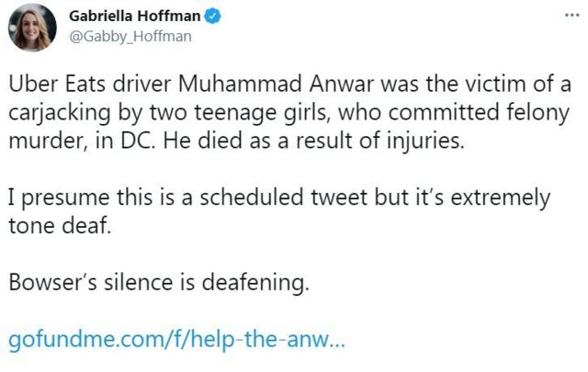This screenshot has width=588, height=372.
Task: Click the words "Uber Eats" in tweet
Action: pyautogui.click(x=47, y=86)
